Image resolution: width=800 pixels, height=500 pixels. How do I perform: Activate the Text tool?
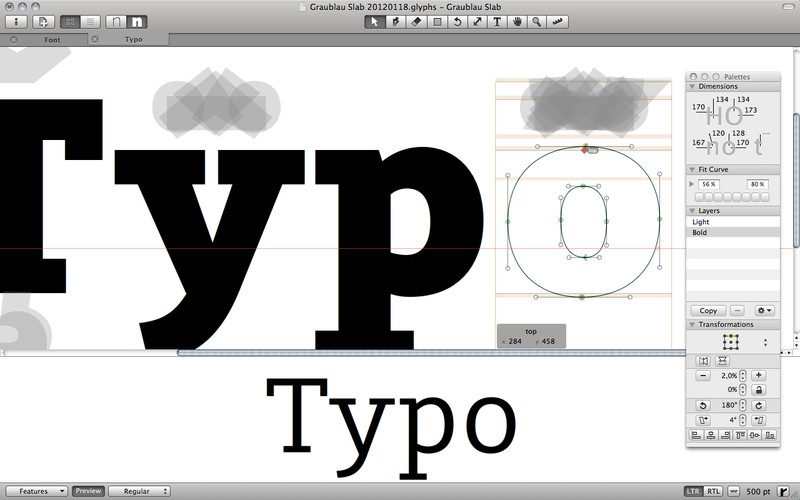point(497,21)
